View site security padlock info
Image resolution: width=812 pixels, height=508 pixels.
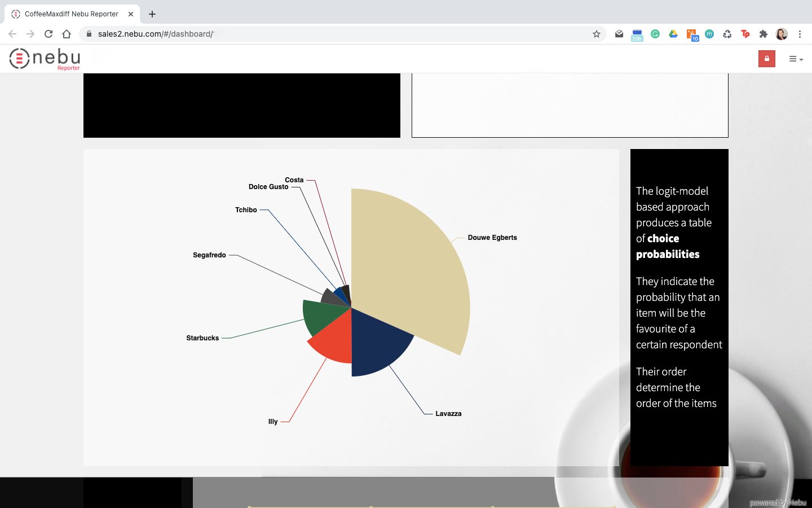point(89,34)
